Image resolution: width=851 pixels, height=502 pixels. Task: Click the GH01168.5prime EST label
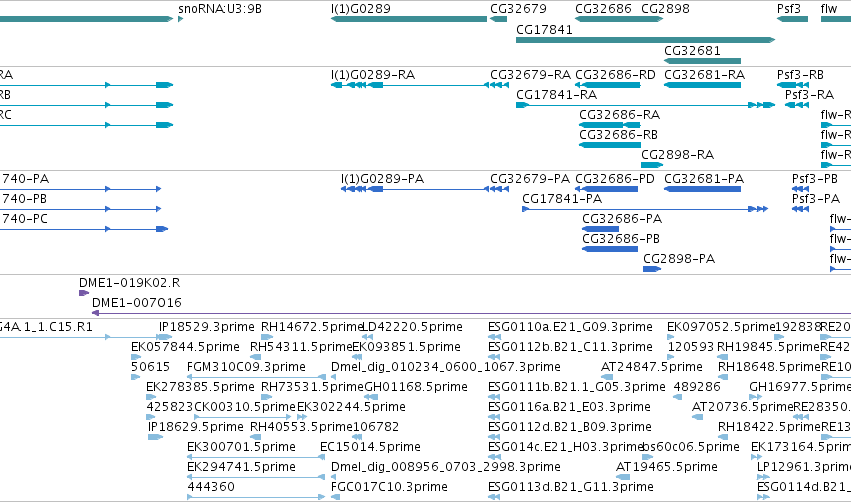416,387
